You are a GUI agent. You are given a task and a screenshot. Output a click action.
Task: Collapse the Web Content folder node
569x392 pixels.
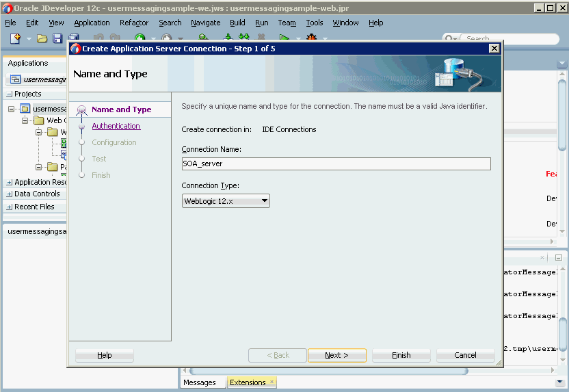tap(25, 120)
